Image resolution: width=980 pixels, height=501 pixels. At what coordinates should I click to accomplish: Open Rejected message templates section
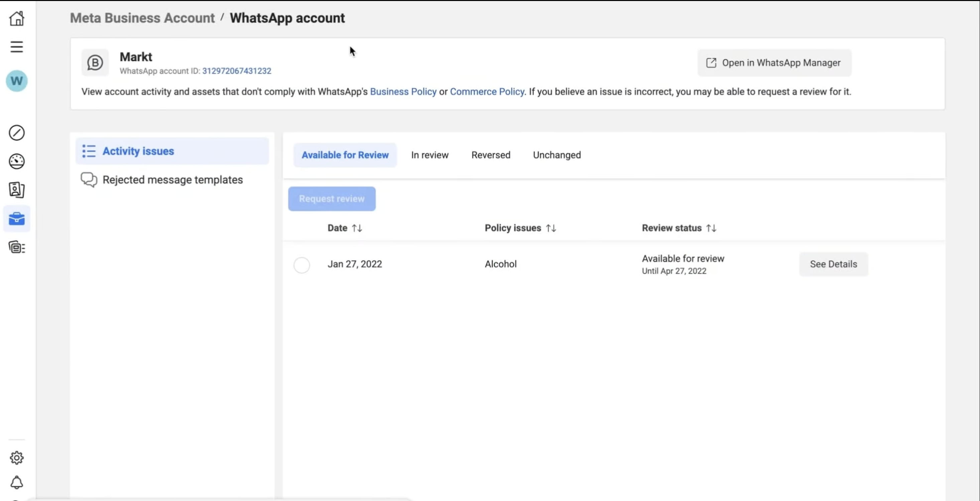[x=172, y=180]
